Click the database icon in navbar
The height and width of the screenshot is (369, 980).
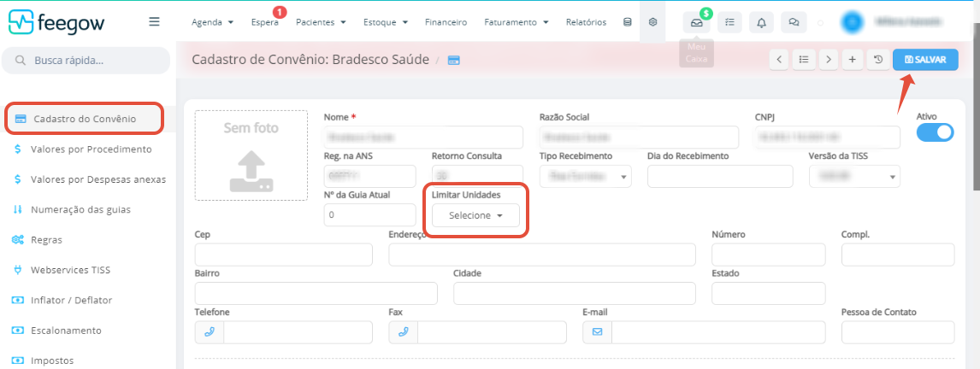[628, 22]
